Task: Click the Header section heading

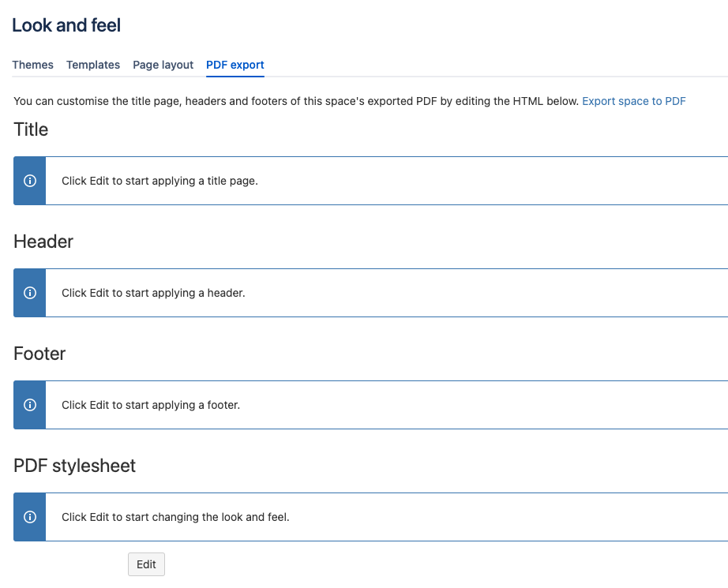Action: (x=43, y=242)
